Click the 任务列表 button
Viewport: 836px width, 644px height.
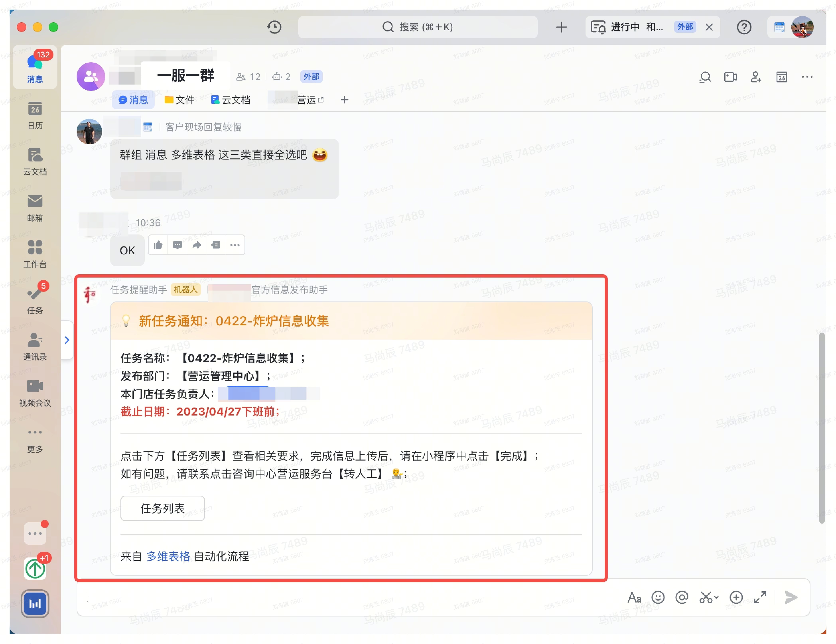click(x=163, y=508)
